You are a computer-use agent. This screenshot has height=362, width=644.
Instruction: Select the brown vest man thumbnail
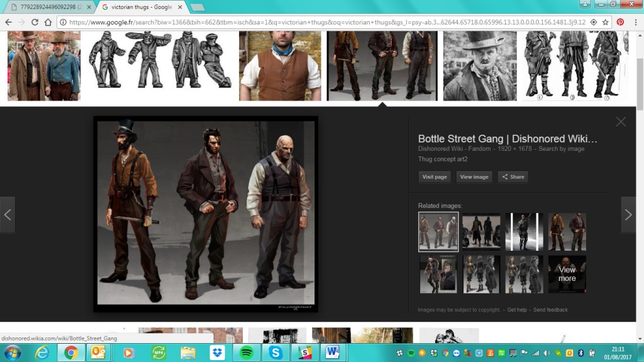(x=280, y=65)
